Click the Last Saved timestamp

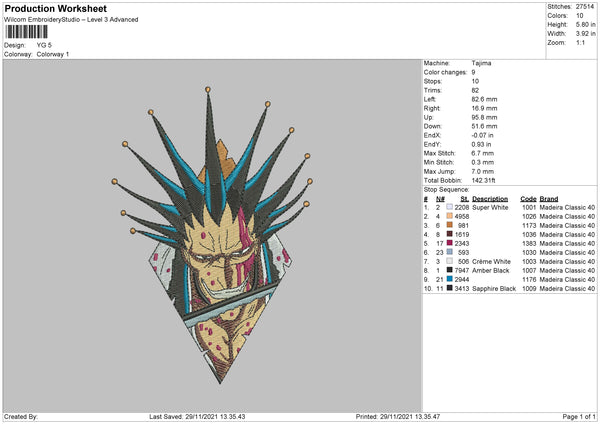(x=197, y=417)
